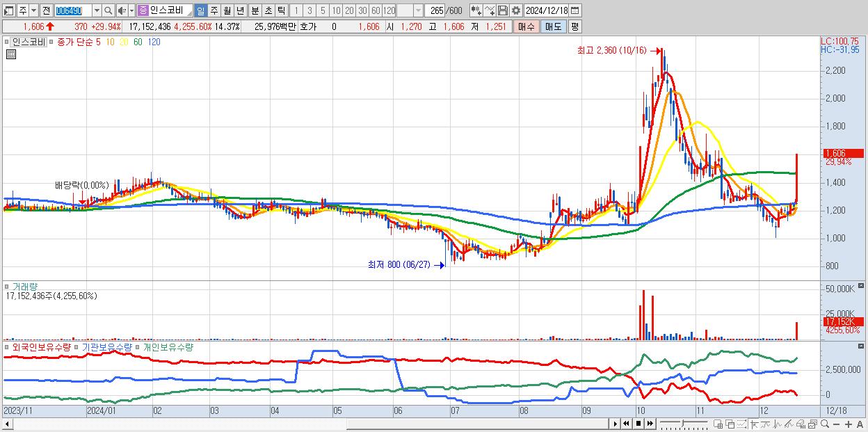Open chart settings gear icon
868x432 pixels.
point(516,10)
